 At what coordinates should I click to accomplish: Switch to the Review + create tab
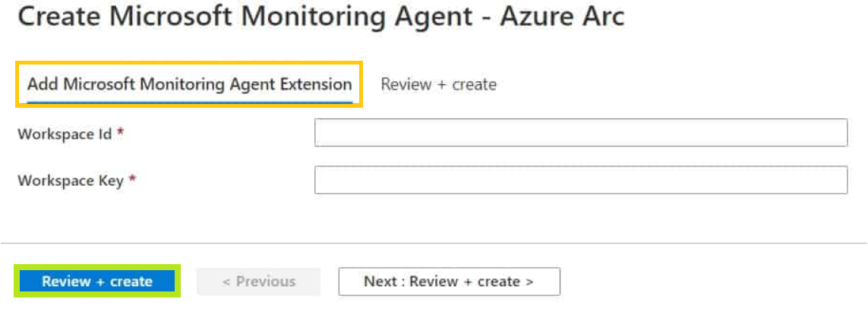point(438,84)
